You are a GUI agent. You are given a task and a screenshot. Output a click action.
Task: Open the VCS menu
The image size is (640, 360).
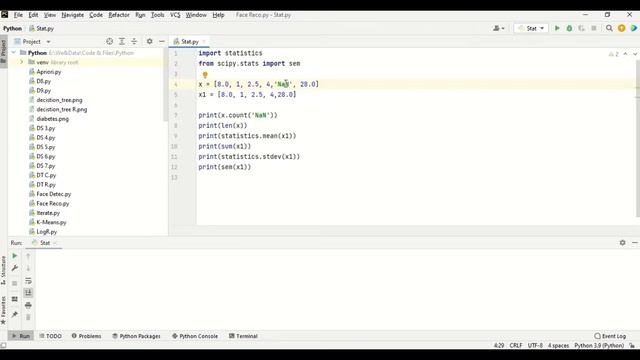[x=175, y=15]
